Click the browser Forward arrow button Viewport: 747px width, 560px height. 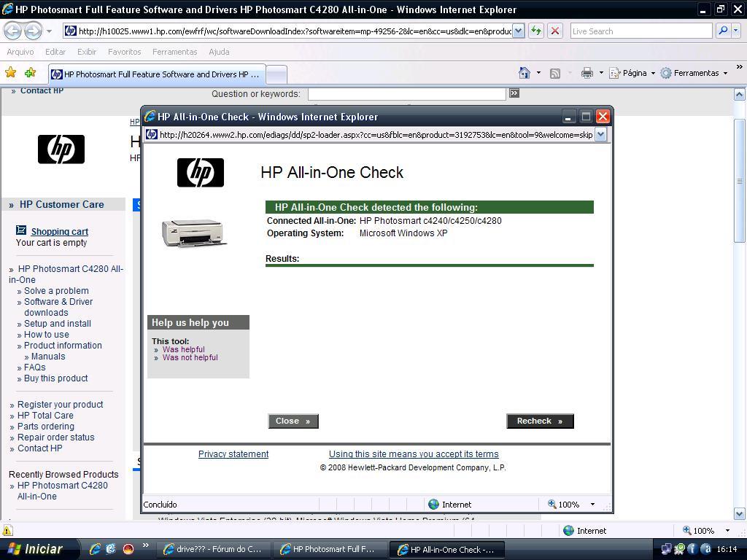click(33, 31)
